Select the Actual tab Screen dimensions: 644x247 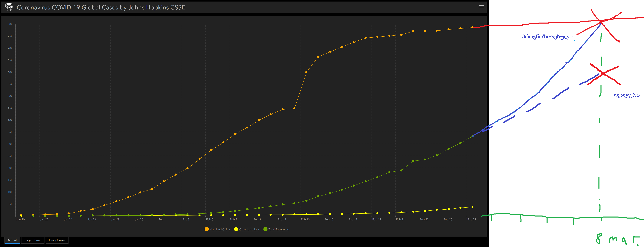[12, 240]
